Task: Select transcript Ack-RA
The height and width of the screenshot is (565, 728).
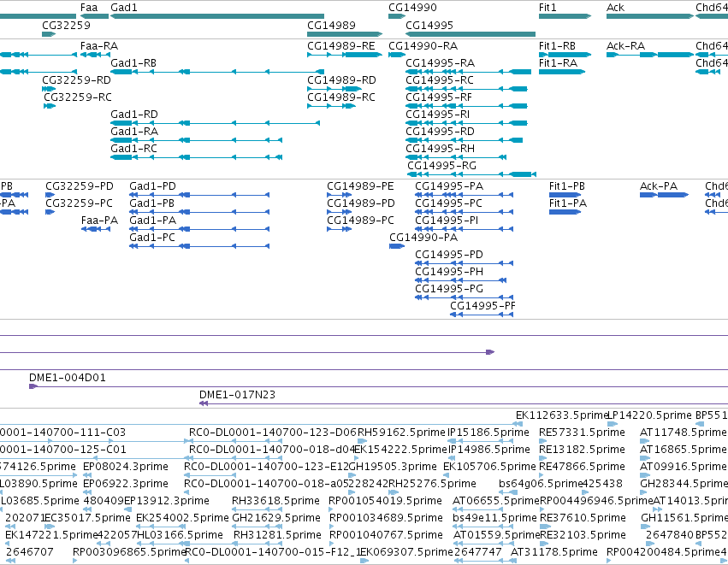Action: pos(625,46)
